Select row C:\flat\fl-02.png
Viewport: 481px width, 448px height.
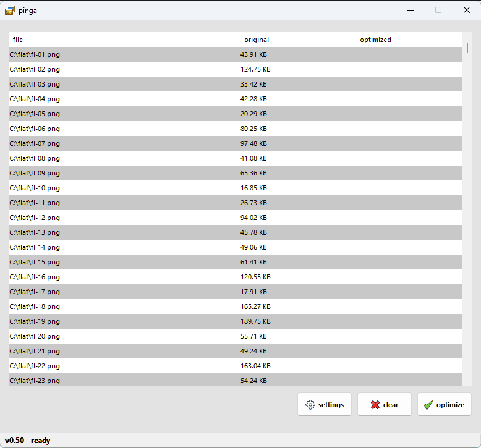click(236, 69)
